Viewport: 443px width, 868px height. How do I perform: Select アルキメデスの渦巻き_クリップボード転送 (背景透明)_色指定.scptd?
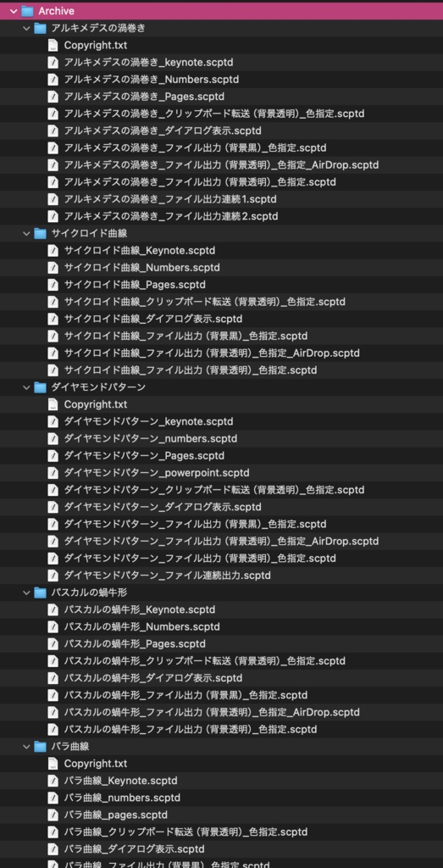coord(214,114)
